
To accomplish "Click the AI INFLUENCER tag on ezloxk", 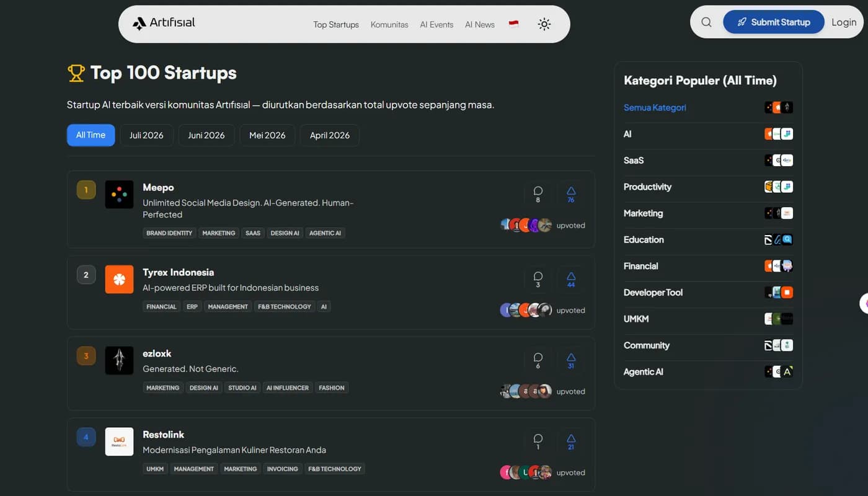I will [288, 387].
